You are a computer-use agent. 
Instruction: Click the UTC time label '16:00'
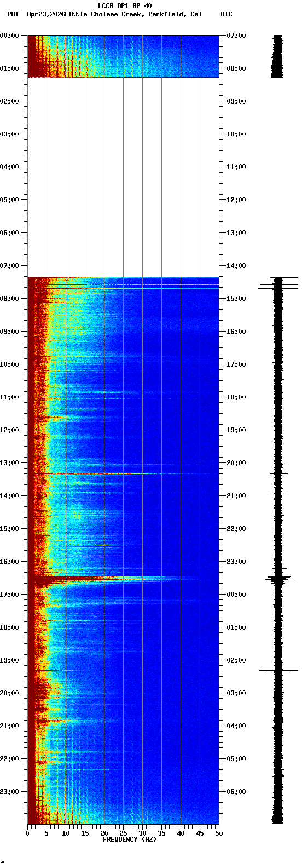click(x=236, y=332)
